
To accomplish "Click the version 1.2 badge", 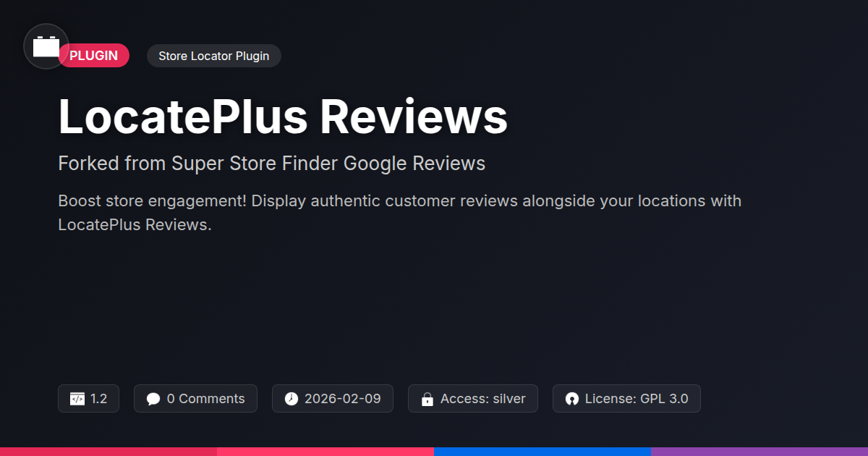I will 88,399.
